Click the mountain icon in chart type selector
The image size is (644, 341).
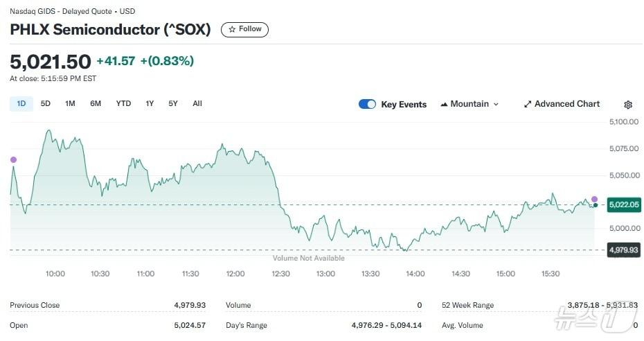444,104
